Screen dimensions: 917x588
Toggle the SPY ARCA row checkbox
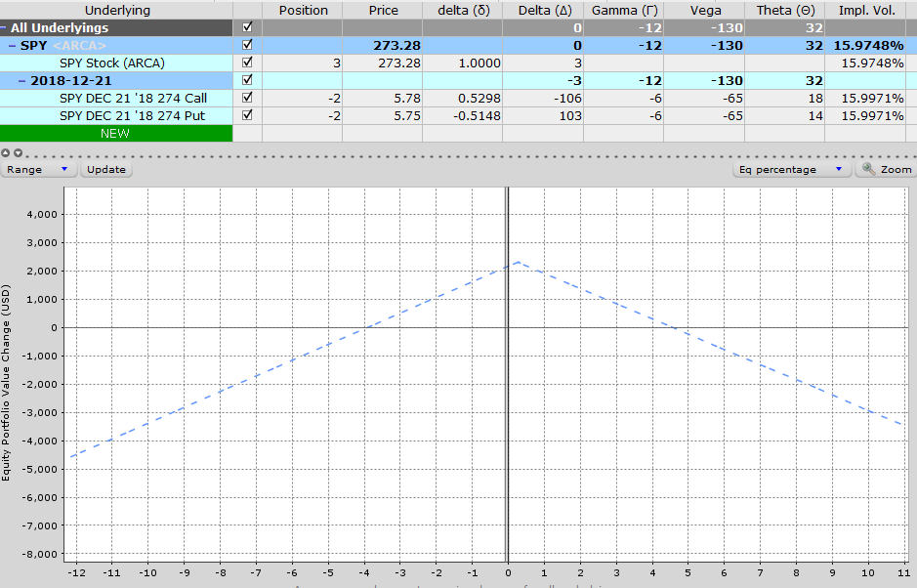click(x=247, y=45)
